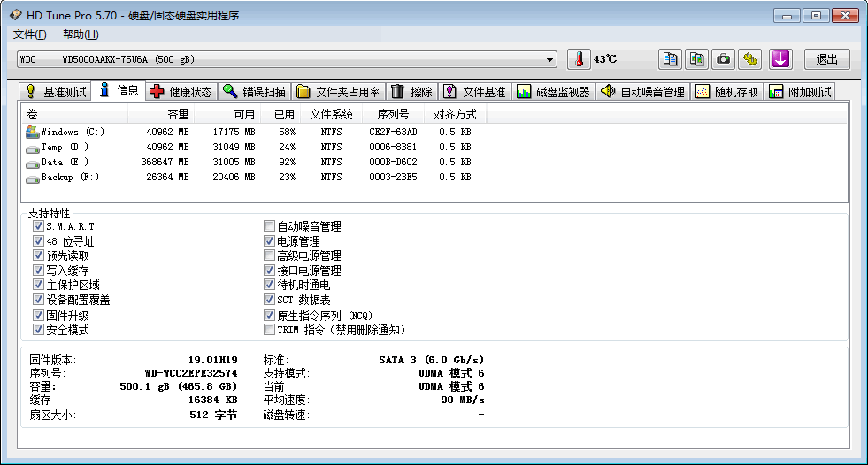Click the 容量 column header
Image resolution: width=868 pixels, height=465 pixels.
click(x=178, y=114)
